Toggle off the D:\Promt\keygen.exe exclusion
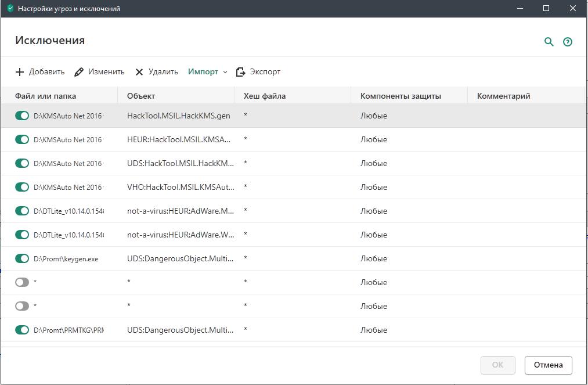588x385 pixels. (x=22, y=258)
